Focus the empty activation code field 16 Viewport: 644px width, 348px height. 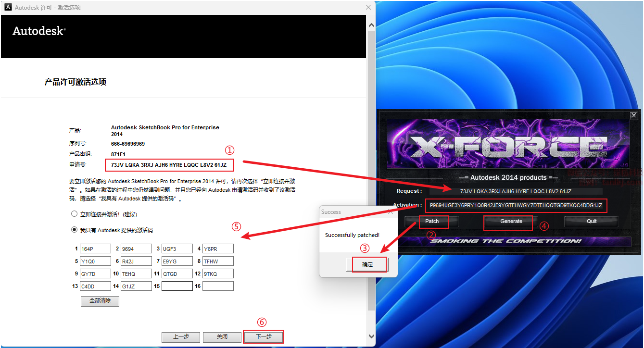(218, 286)
